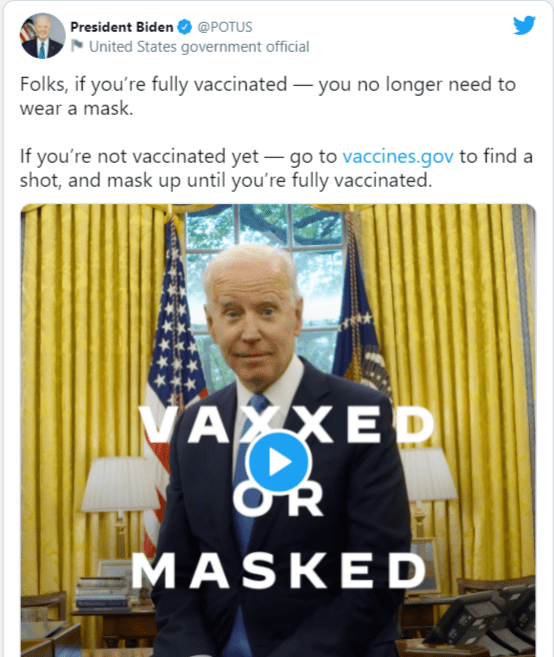Click the blue play button on video

point(279,462)
